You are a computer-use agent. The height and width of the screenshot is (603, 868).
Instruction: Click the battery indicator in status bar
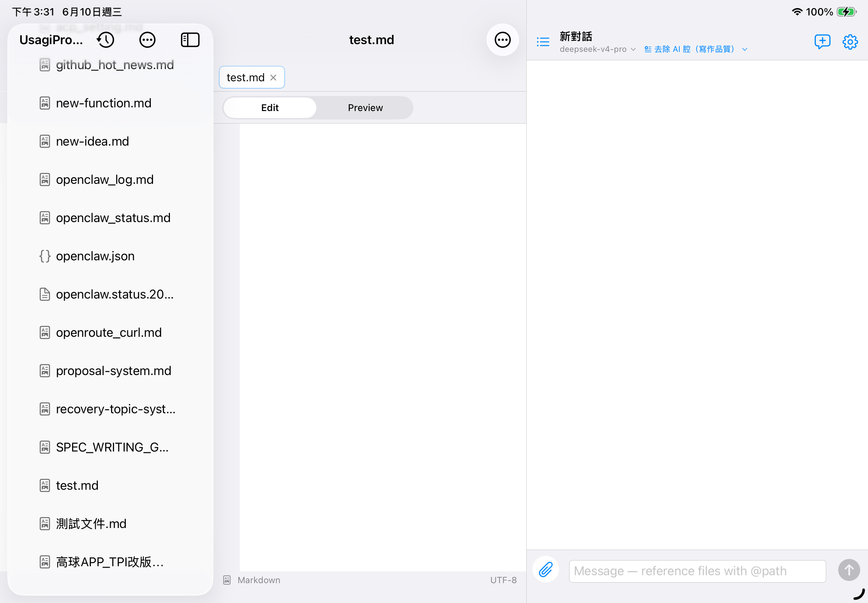(x=846, y=12)
